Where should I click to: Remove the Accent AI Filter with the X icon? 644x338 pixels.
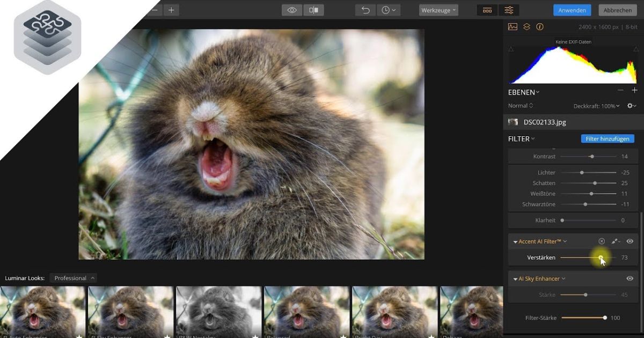pos(602,241)
